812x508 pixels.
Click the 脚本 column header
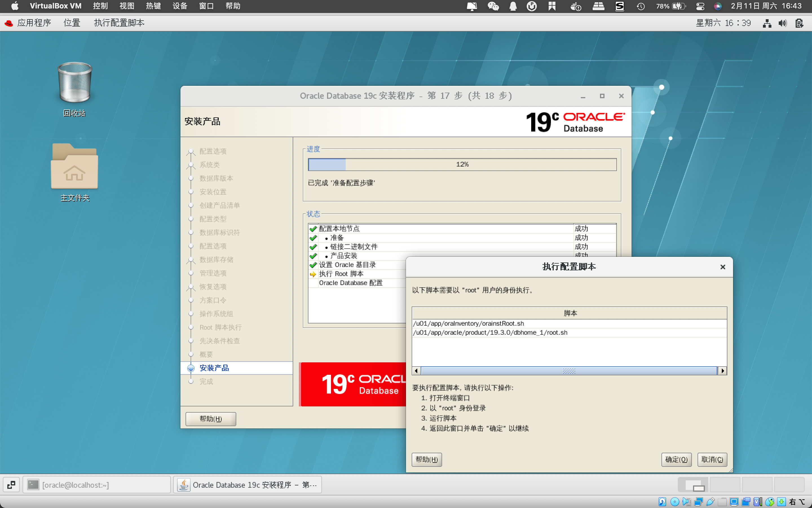(569, 313)
